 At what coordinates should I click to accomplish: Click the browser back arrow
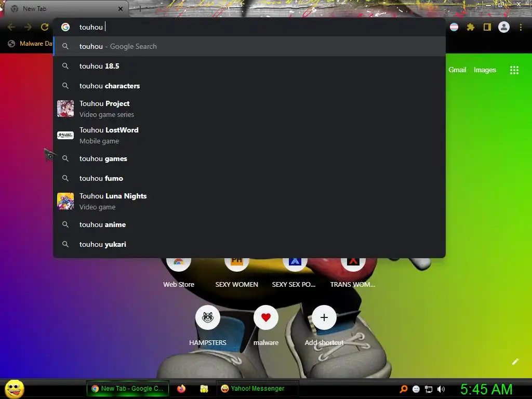click(11, 27)
